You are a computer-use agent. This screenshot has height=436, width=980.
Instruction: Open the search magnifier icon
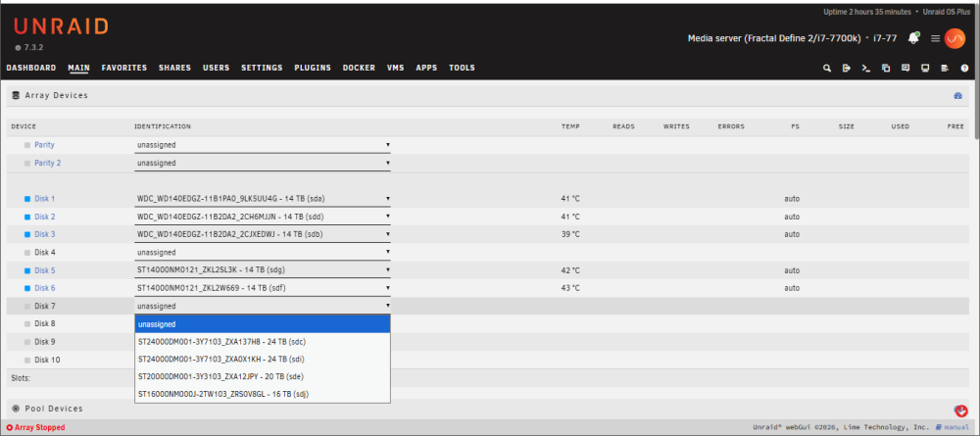827,68
